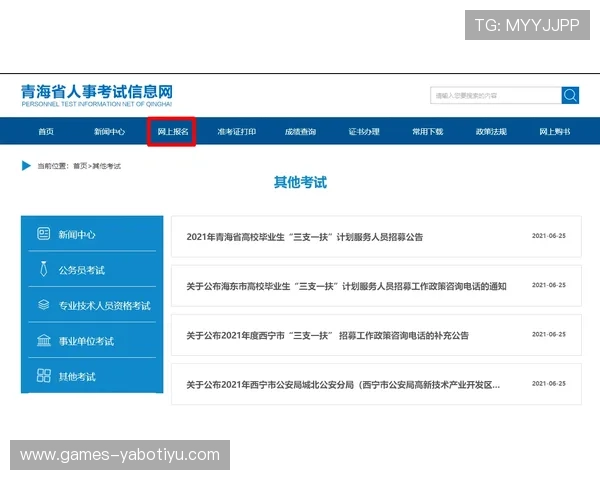Screen dimensions: 600x480
Task: Click the 2021-06-25 date of 招募公告 row
Action: pyautogui.click(x=549, y=236)
